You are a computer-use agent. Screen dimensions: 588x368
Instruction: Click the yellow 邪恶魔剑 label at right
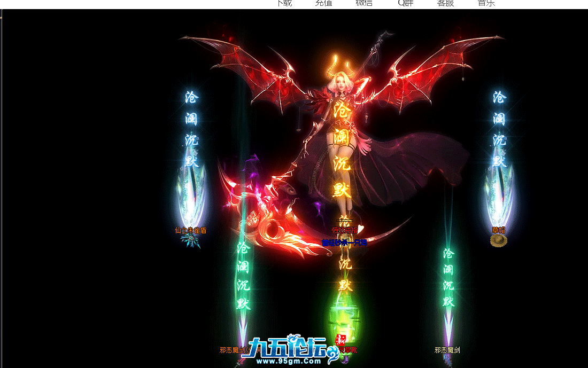pos(447,350)
